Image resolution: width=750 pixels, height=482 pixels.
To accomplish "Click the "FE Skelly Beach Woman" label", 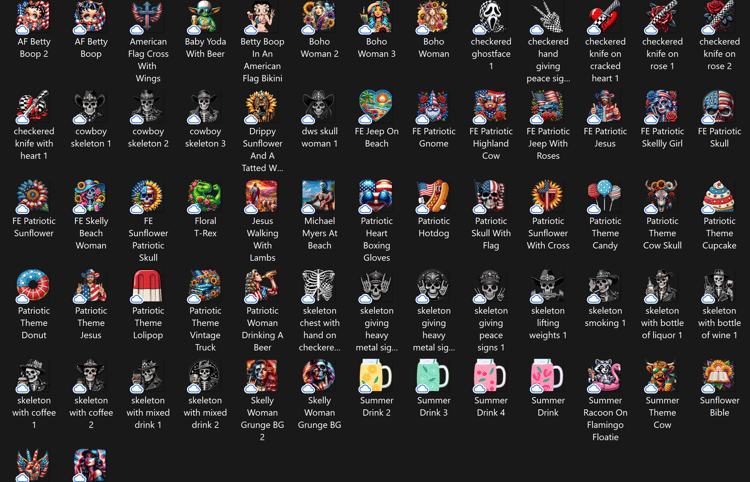I will pyautogui.click(x=91, y=233).
